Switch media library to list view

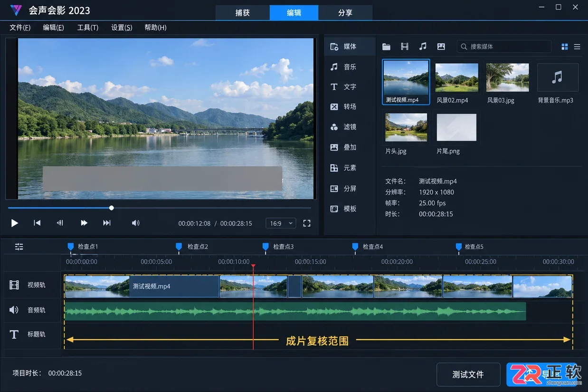[x=577, y=47]
